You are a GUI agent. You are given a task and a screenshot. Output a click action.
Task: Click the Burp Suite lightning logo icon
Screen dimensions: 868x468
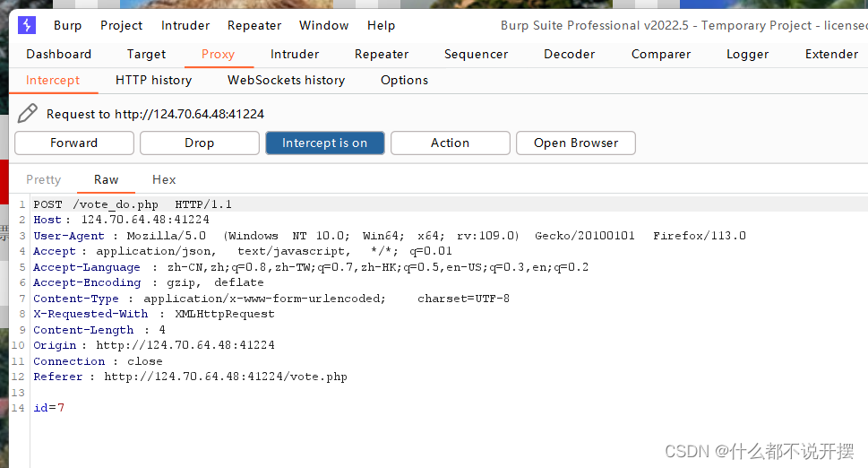pyautogui.click(x=27, y=25)
